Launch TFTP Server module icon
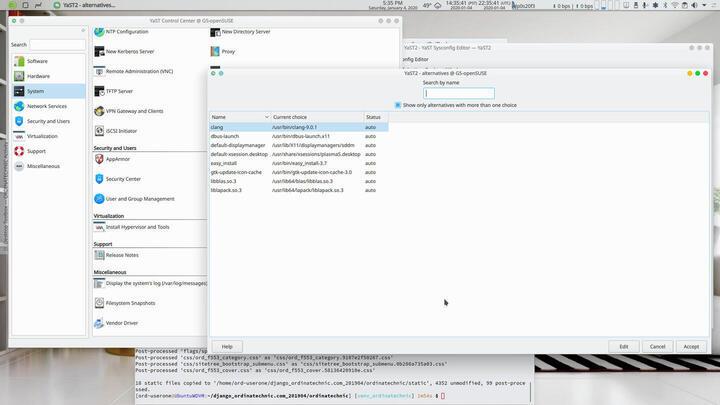Image resolution: width=720 pixels, height=405 pixels. point(99,91)
